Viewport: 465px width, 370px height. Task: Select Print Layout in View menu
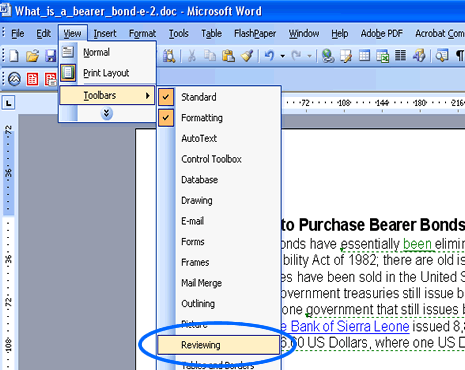[x=107, y=73]
